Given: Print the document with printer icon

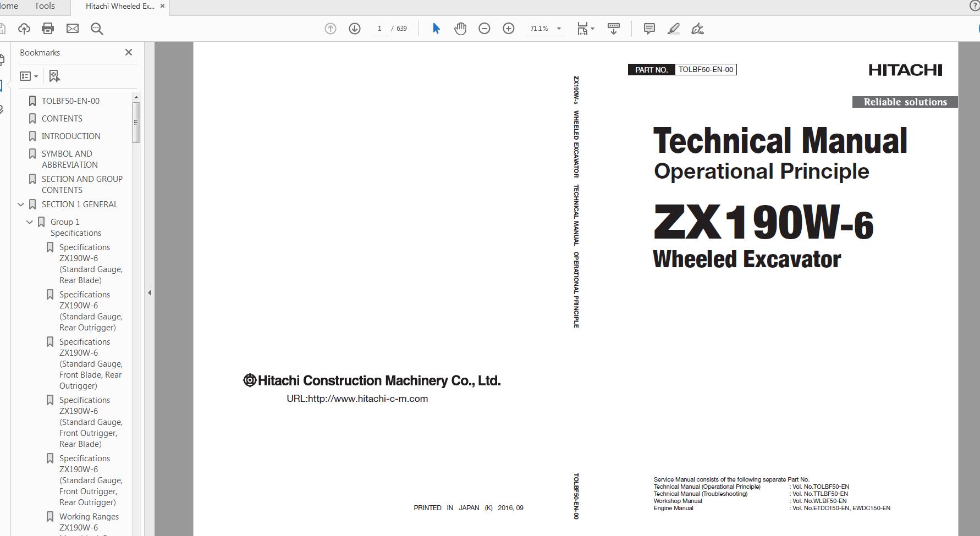Looking at the screenshot, I should pos(48,29).
